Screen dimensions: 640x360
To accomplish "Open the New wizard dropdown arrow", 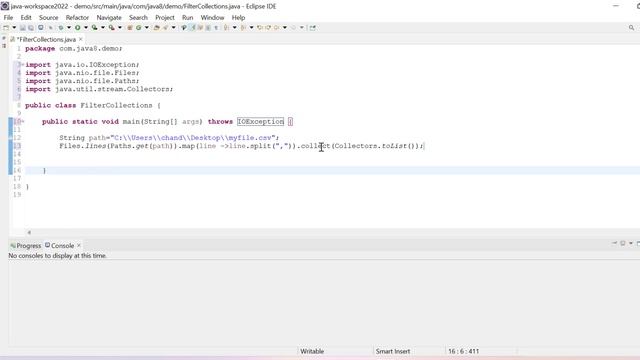I will click(x=14, y=28).
